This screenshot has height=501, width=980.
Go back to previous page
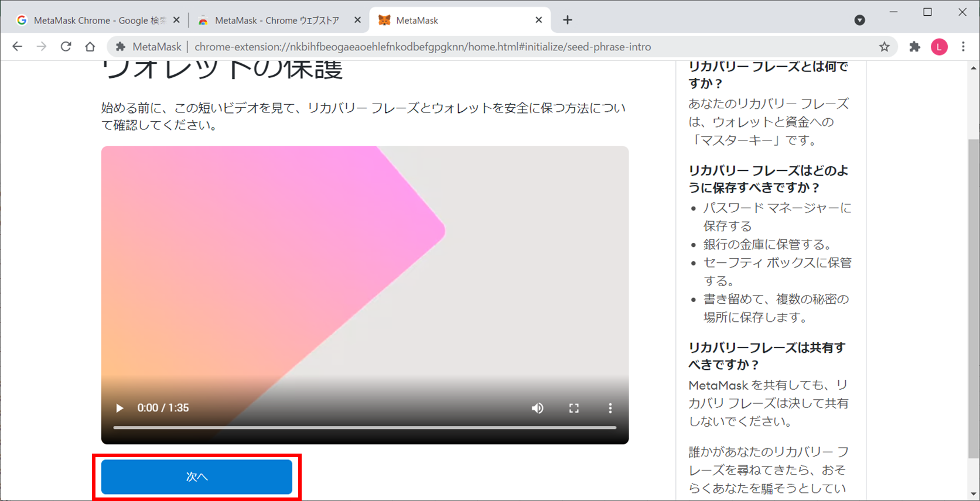point(17,47)
